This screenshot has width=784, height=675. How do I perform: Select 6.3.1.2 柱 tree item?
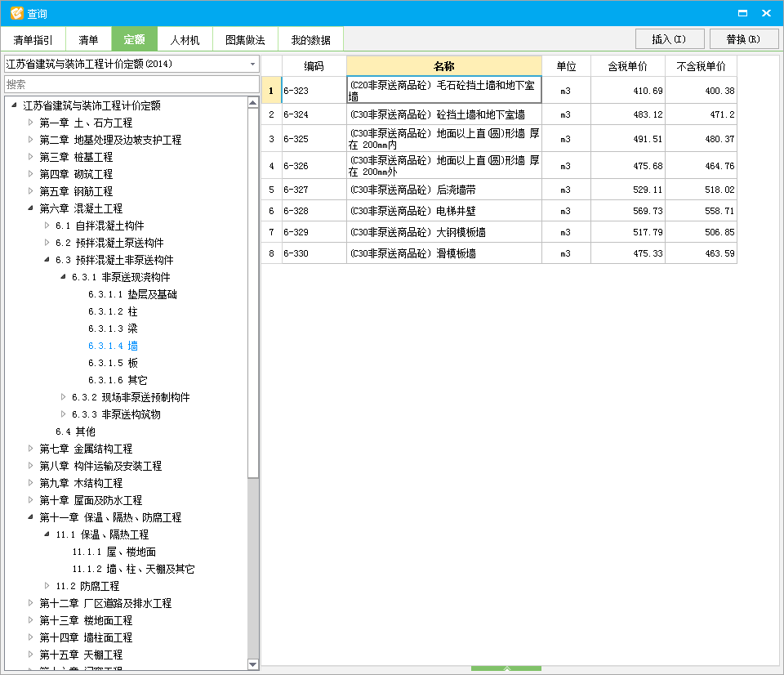[x=113, y=311]
